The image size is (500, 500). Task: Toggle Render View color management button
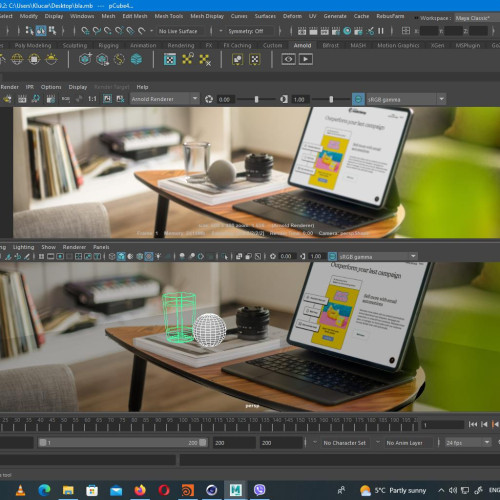coord(358,99)
